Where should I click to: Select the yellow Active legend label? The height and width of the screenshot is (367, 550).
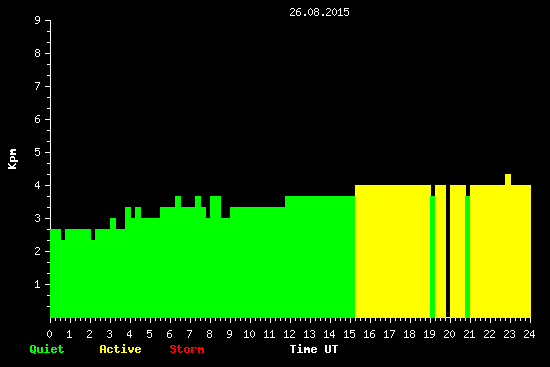point(120,349)
